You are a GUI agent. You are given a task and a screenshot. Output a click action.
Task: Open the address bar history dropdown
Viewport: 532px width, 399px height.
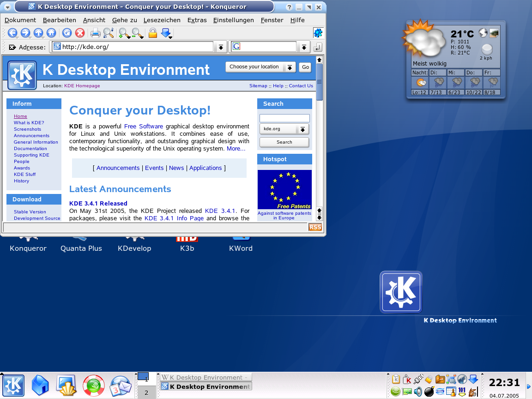[221, 47]
